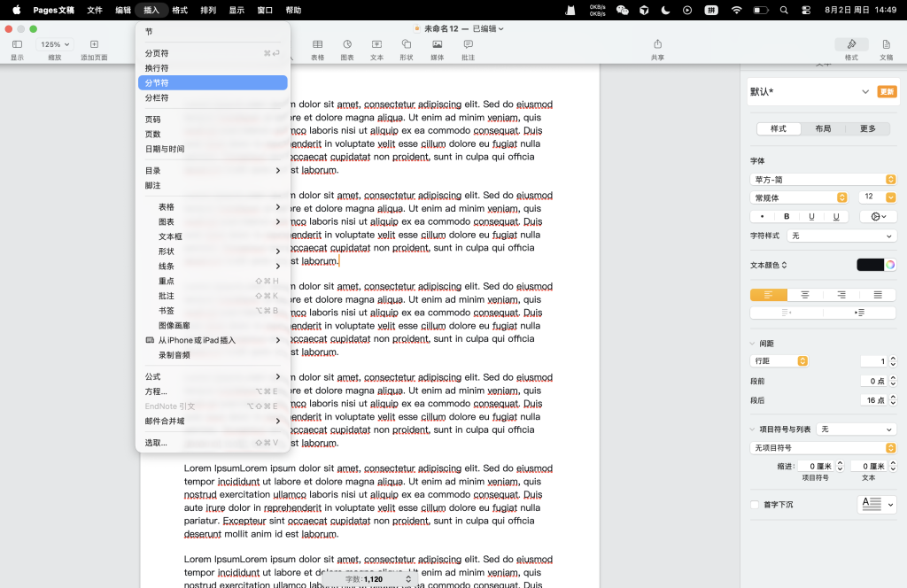
Task: Click the 添加页面 add page icon
Action: point(94,44)
